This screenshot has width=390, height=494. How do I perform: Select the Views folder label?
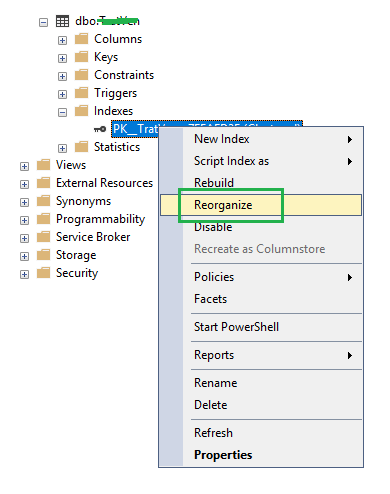tap(71, 165)
